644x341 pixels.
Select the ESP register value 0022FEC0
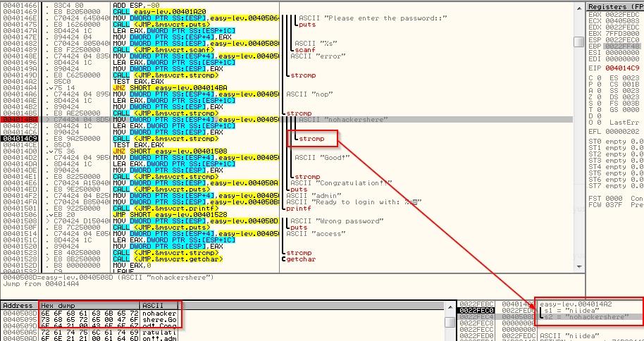pos(622,40)
